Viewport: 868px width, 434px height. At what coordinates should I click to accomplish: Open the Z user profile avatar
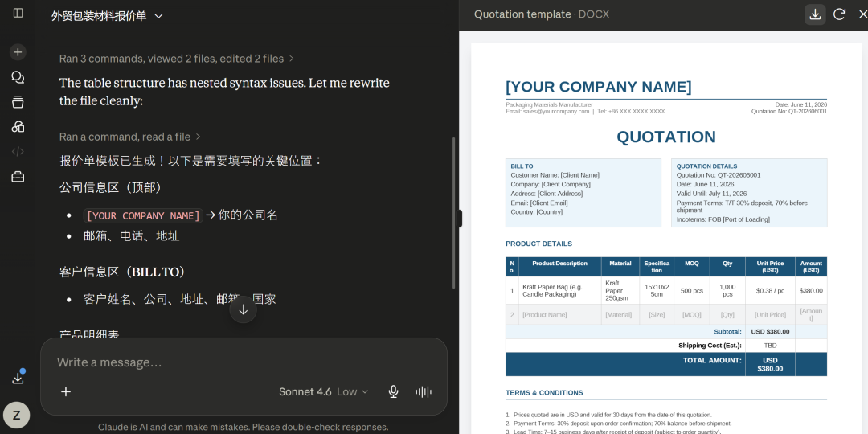[x=17, y=416]
